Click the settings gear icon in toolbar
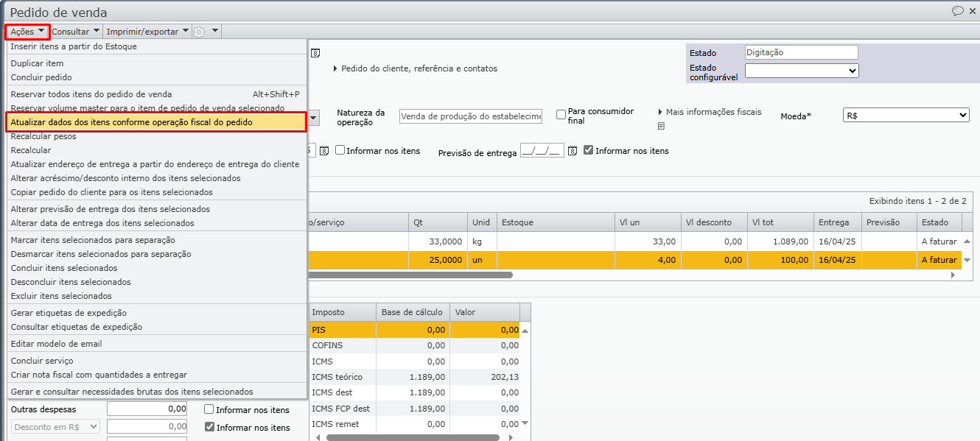The image size is (980, 441). (x=199, y=32)
